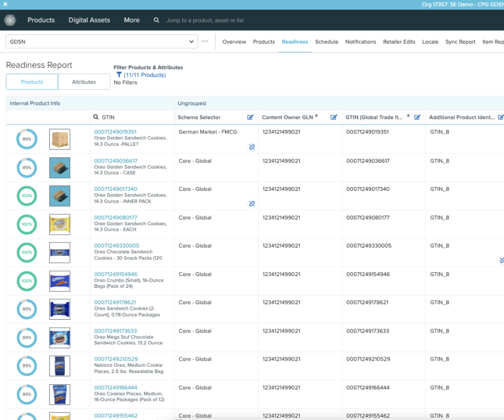The width and height of the screenshot is (504, 420).
Task: Open the GDSN channel dropdown
Action: point(102,41)
